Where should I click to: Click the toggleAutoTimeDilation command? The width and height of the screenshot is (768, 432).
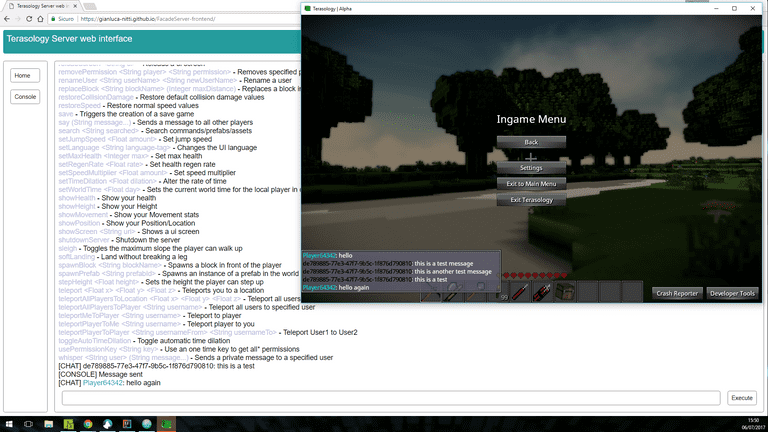(95, 341)
